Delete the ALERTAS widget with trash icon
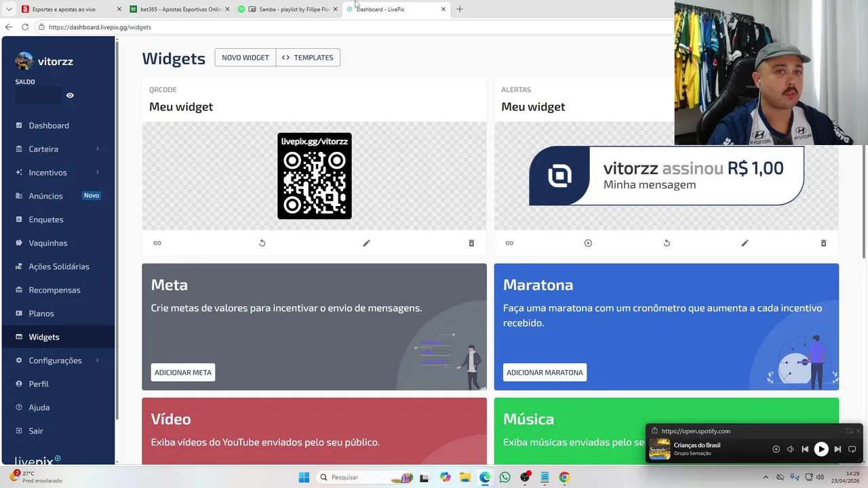 click(x=823, y=243)
